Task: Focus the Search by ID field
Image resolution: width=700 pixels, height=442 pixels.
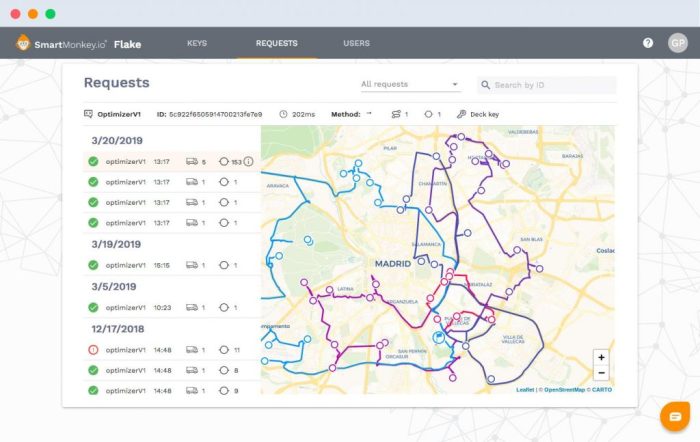Action: (x=550, y=85)
